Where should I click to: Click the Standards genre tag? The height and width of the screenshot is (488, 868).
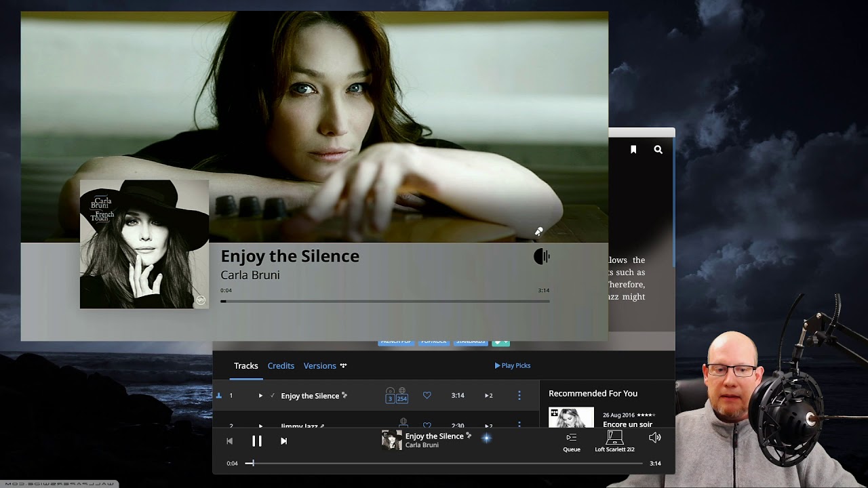471,342
